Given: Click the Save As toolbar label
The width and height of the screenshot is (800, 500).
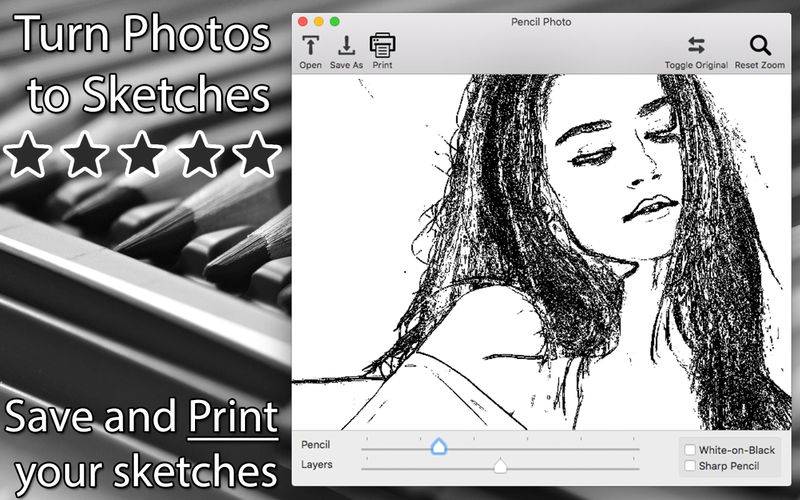Looking at the screenshot, I should point(346,65).
